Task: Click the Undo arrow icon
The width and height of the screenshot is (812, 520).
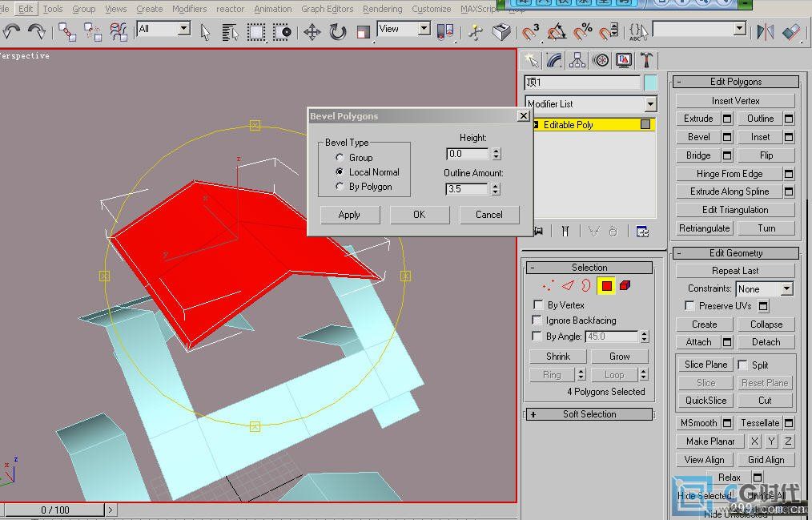Action: point(11,31)
